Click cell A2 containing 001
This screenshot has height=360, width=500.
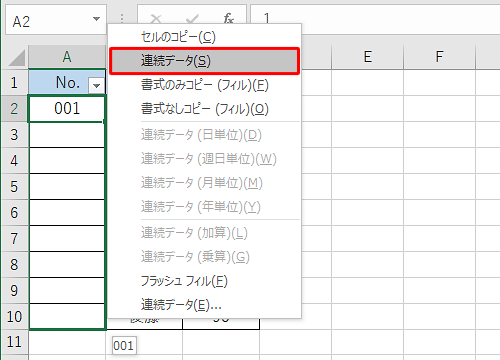(x=67, y=109)
